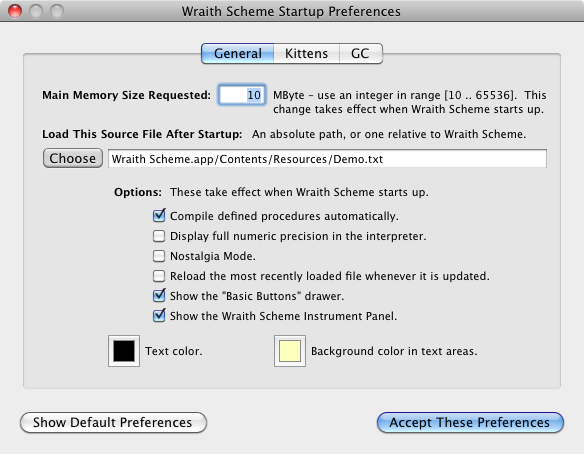Click the Load This Source File After Startup label
This screenshot has width=584, height=454.
(142, 134)
